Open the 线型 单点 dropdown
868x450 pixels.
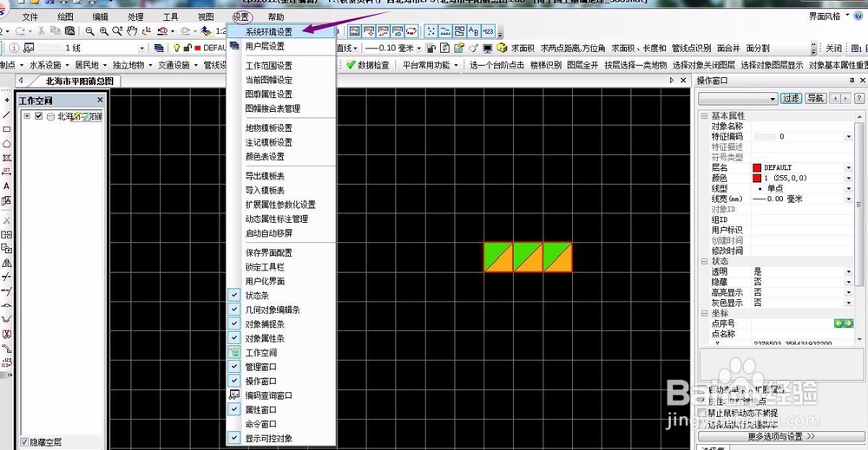coord(848,188)
